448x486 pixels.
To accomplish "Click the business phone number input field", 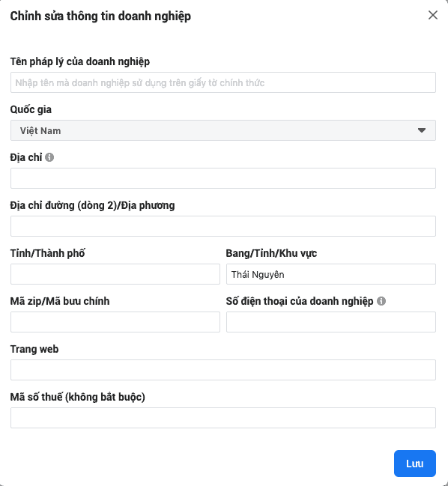I will pyautogui.click(x=331, y=322).
